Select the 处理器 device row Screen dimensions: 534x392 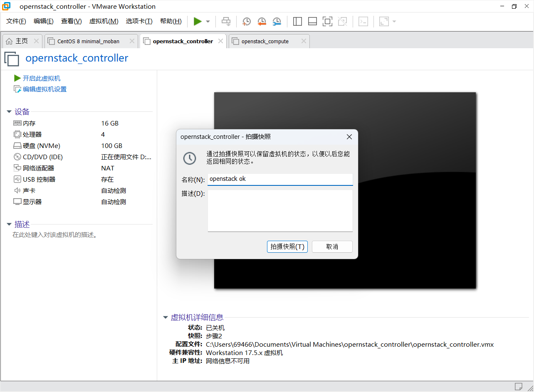(x=82, y=134)
